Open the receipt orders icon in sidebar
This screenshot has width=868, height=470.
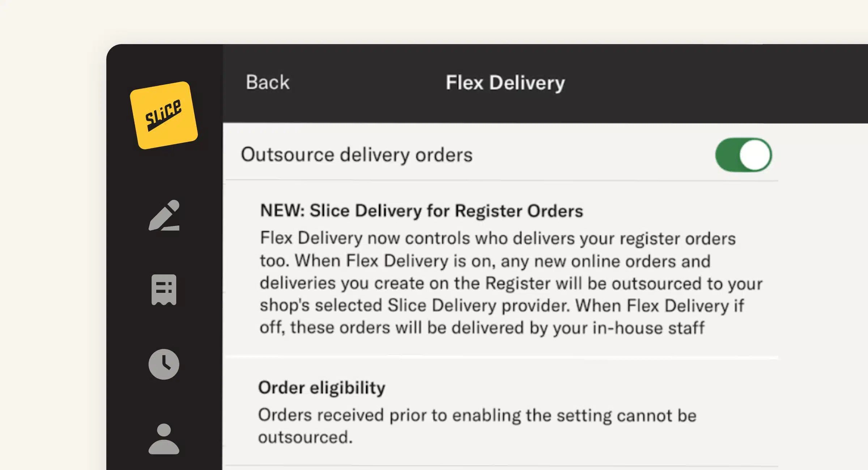pos(164,290)
